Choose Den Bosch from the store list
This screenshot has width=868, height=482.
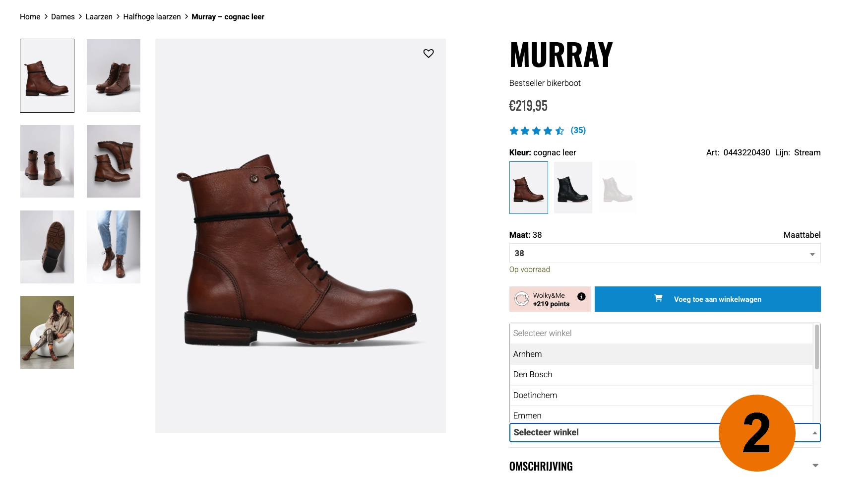click(661, 374)
